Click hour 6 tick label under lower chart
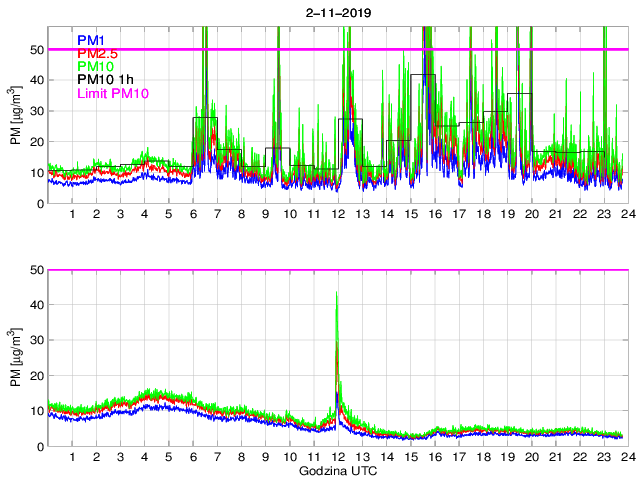Screen dimensions: 640x480 (x=193, y=457)
